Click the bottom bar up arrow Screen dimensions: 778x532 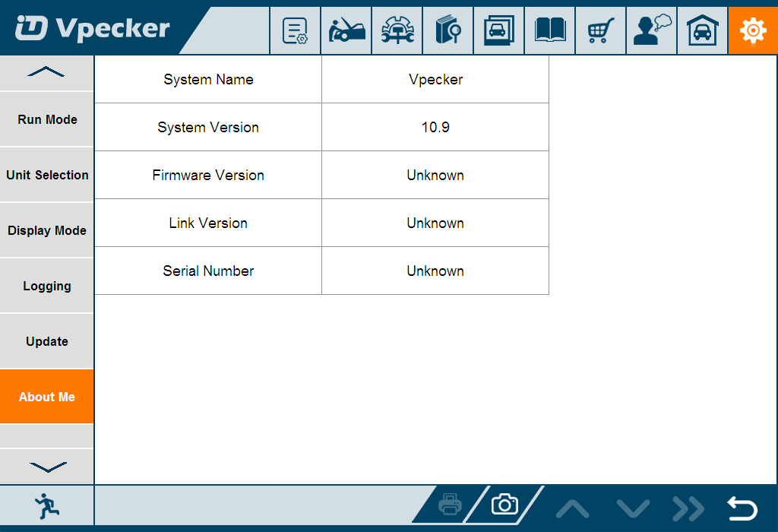(573, 508)
